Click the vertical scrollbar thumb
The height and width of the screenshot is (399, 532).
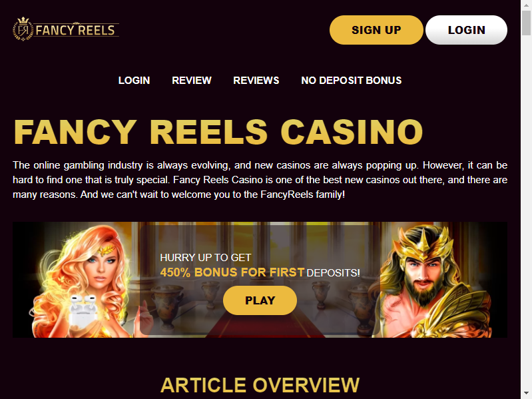point(526,23)
